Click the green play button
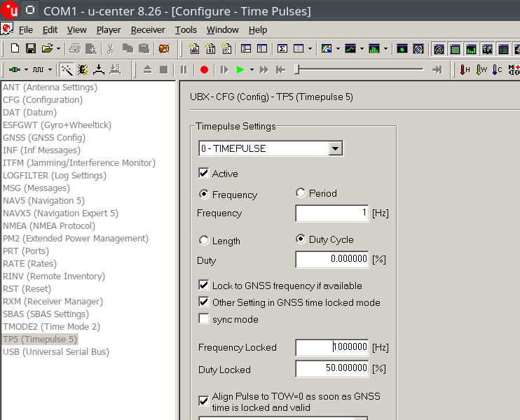The width and height of the screenshot is (520, 420). click(x=240, y=69)
